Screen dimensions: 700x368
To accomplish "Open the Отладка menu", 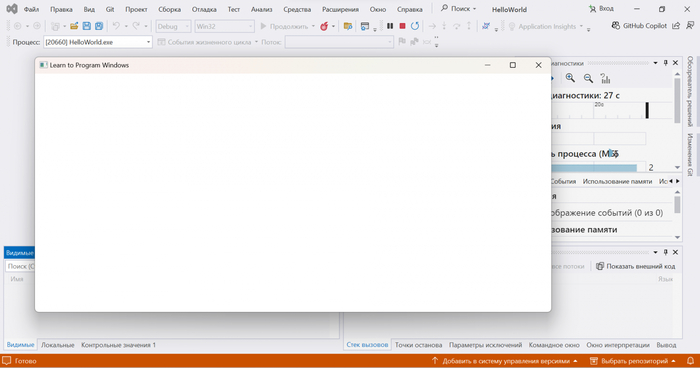I will click(x=204, y=9).
